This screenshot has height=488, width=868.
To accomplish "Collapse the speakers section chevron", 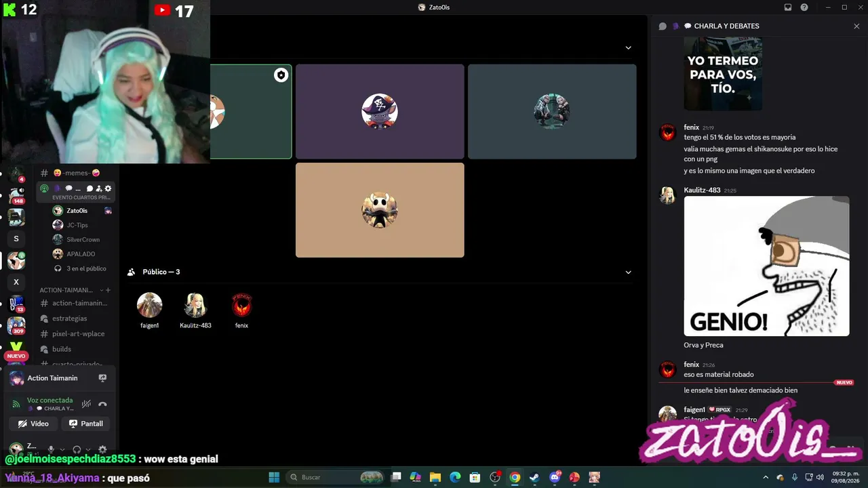I will (628, 47).
